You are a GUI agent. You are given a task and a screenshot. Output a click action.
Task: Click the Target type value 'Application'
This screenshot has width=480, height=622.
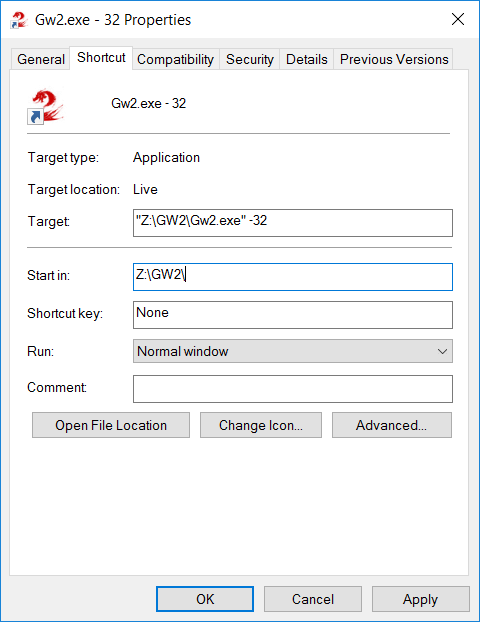coord(166,158)
